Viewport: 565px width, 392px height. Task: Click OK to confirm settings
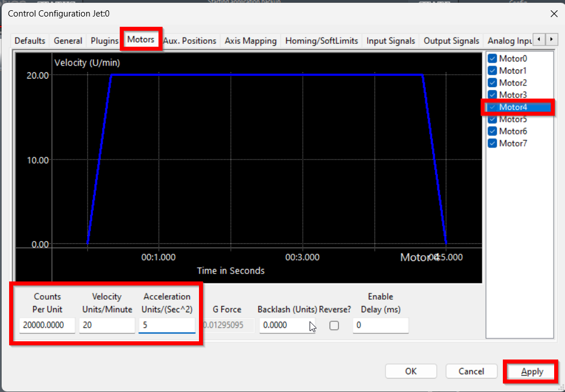pos(410,371)
